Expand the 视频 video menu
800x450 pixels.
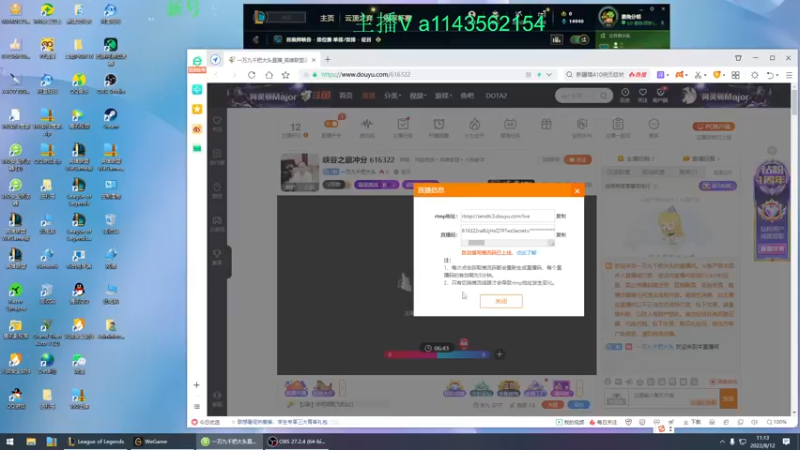417,96
